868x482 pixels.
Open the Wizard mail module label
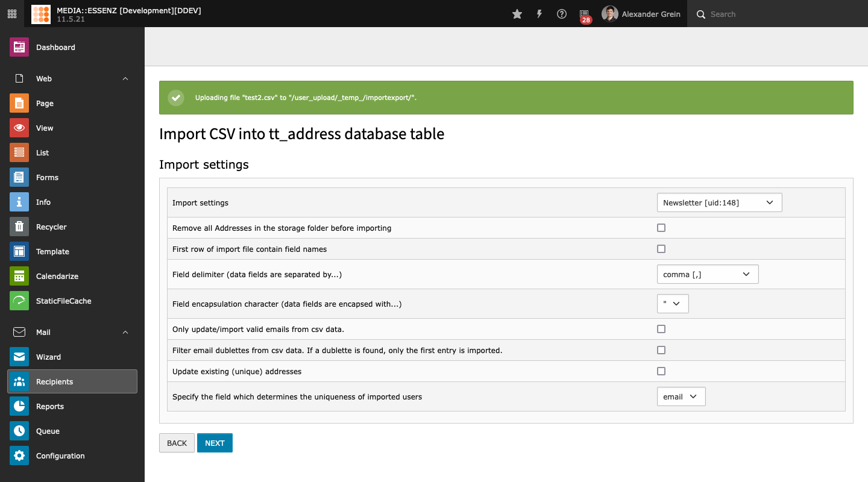[x=48, y=357]
